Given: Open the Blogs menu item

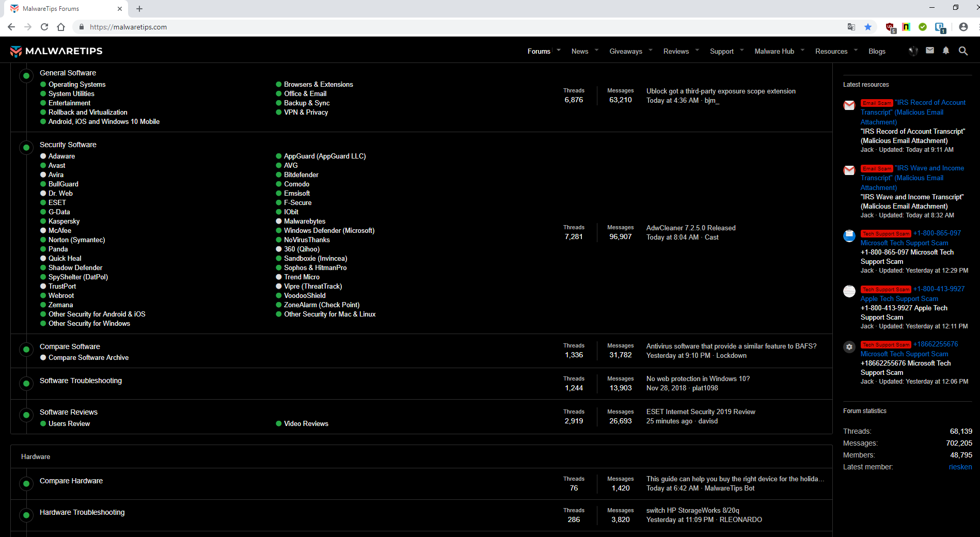Looking at the screenshot, I should tap(877, 51).
